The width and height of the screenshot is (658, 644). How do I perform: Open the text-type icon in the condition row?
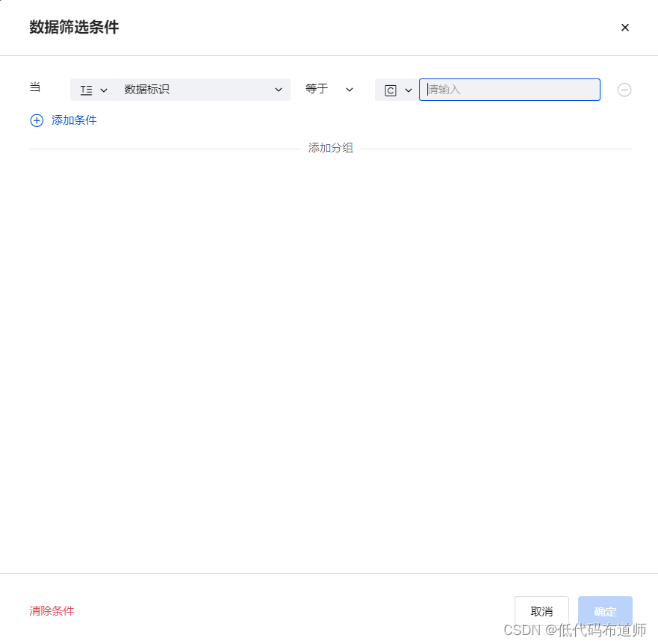86,90
